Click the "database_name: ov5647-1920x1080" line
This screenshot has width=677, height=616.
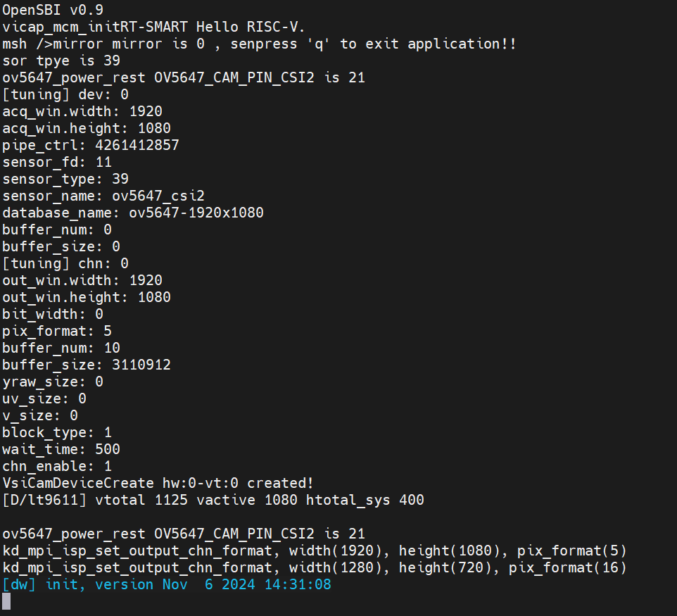point(133,213)
